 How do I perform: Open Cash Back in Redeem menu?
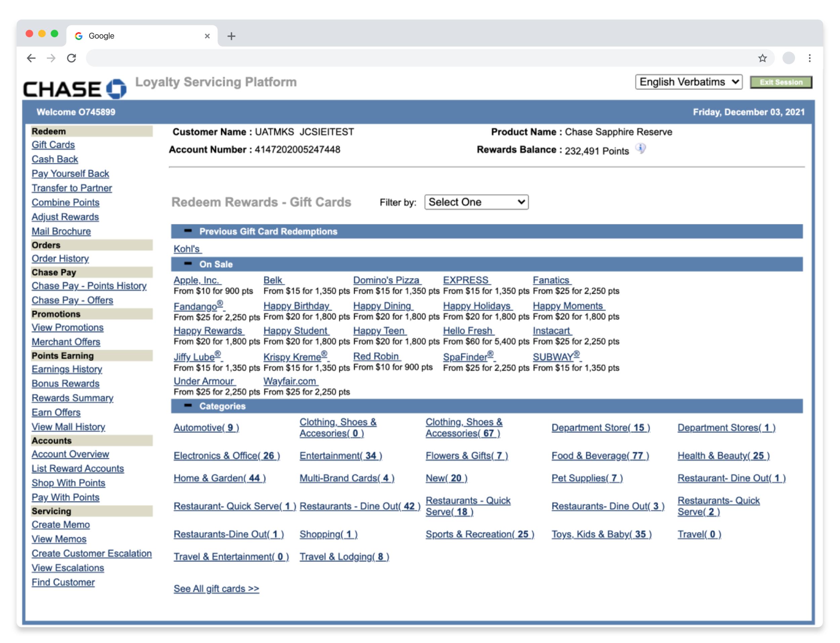point(55,159)
